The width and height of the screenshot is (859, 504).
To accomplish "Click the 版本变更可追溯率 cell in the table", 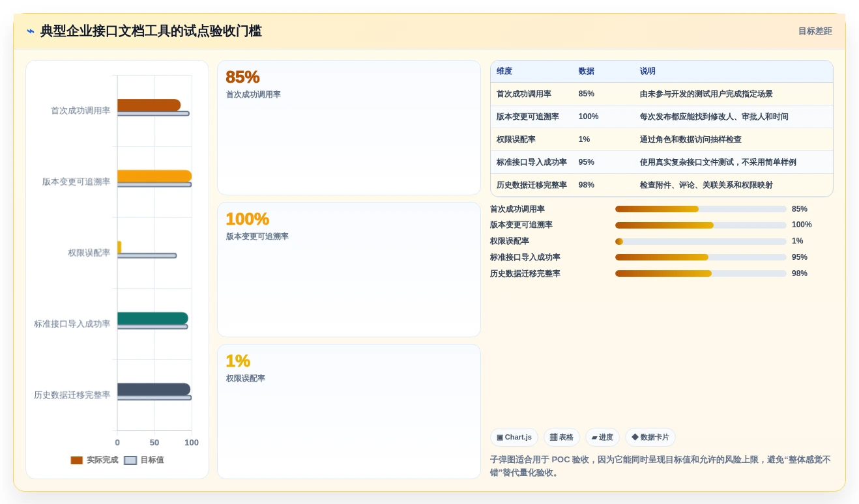I will click(x=528, y=117).
